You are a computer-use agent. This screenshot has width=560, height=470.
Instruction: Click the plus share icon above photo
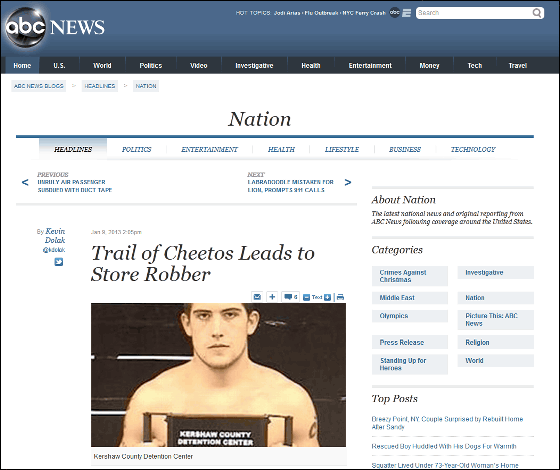click(272, 297)
